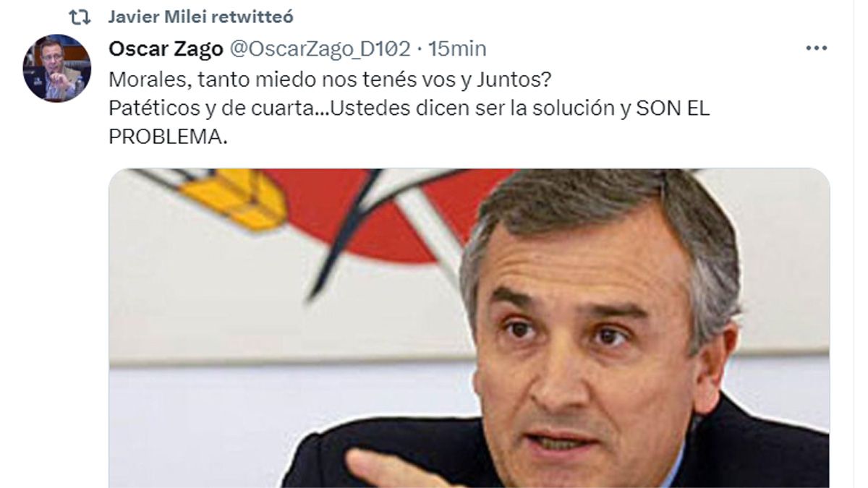Open the @OscarZago_D102 handle
This screenshot has height=488, width=868.
pyautogui.click(x=320, y=48)
